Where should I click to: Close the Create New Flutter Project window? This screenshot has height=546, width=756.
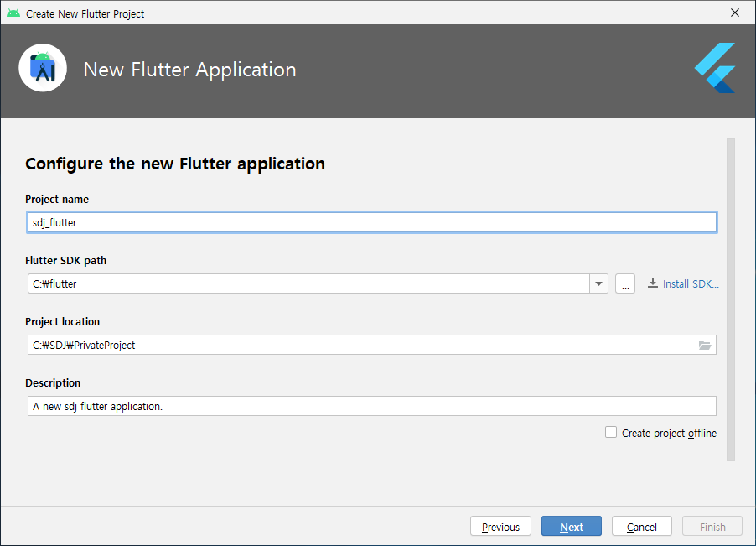click(735, 13)
